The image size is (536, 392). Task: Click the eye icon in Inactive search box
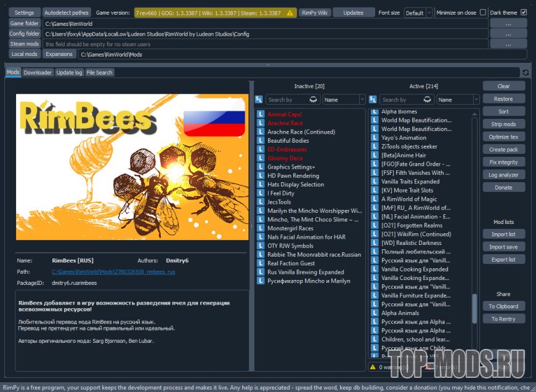click(313, 100)
